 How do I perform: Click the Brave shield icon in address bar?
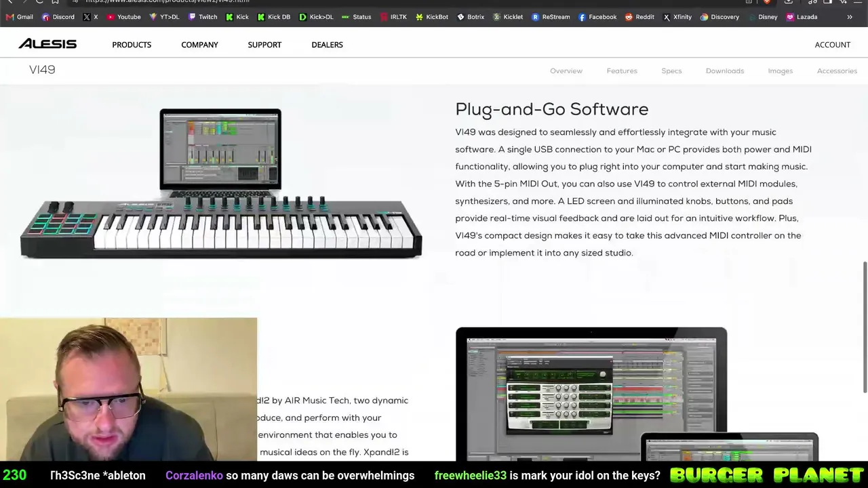pyautogui.click(x=767, y=1)
